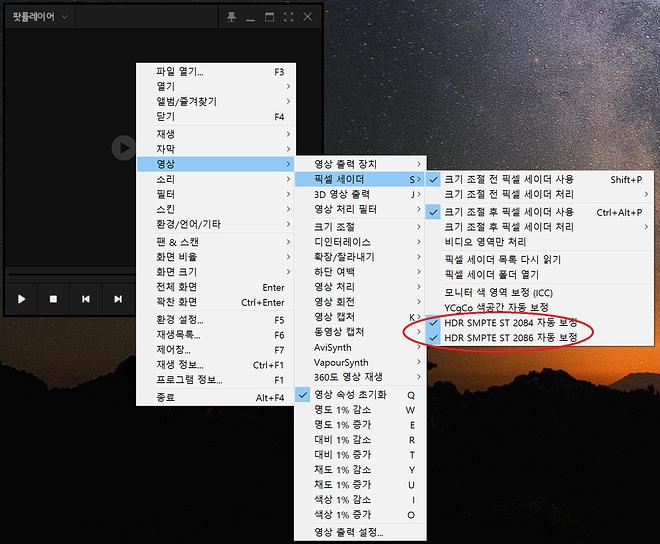This screenshot has width=660, height=544.
Task: Open the 소리 submenu
Action: [216, 179]
